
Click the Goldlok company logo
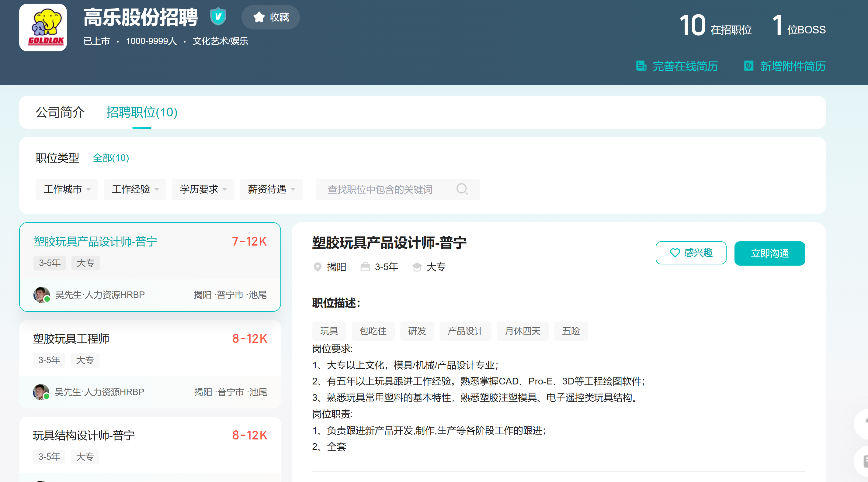[x=43, y=28]
